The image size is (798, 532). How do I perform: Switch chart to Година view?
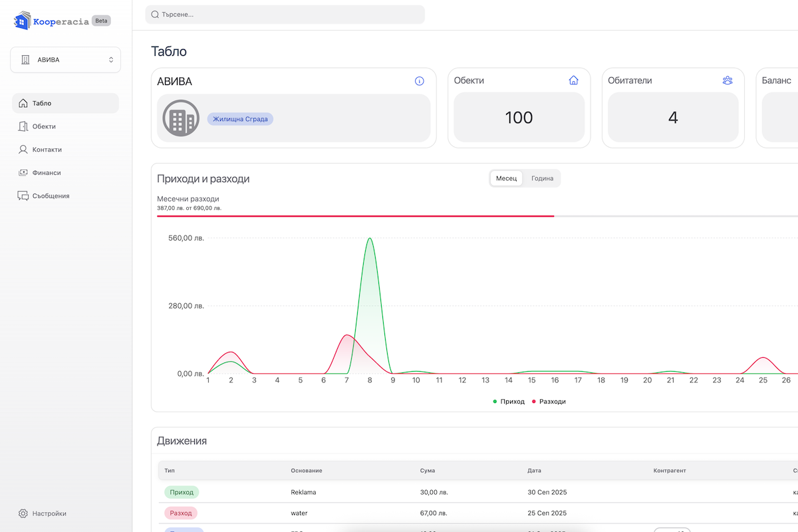(542, 178)
